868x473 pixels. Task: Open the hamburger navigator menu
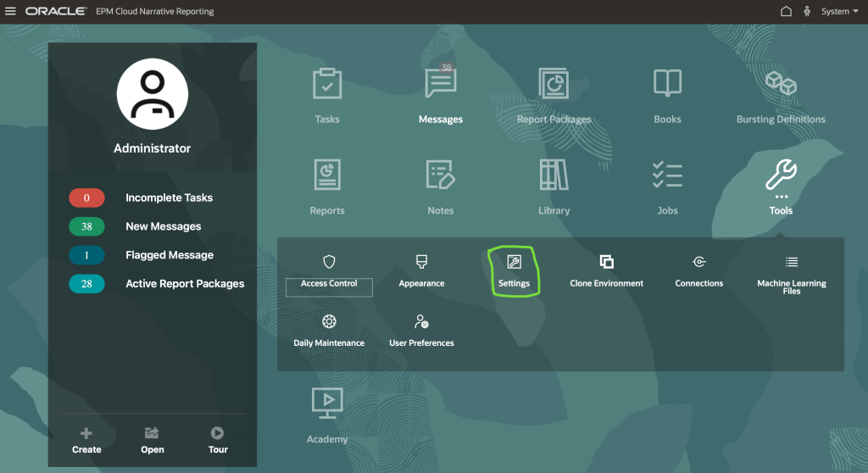[11, 12]
